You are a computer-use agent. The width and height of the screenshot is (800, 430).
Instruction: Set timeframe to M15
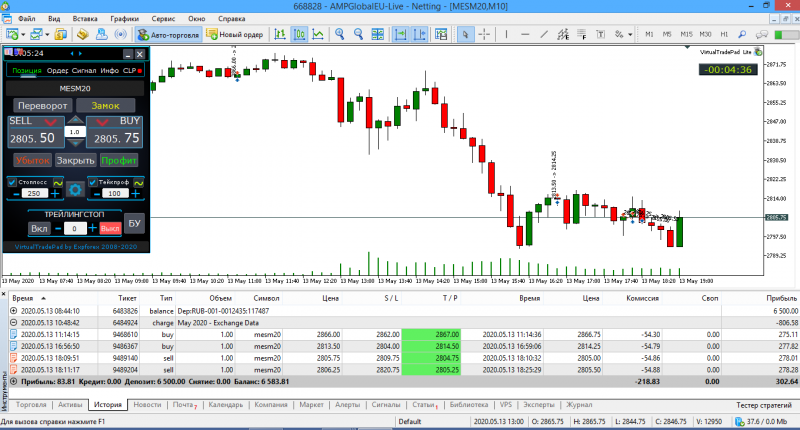coord(686,34)
